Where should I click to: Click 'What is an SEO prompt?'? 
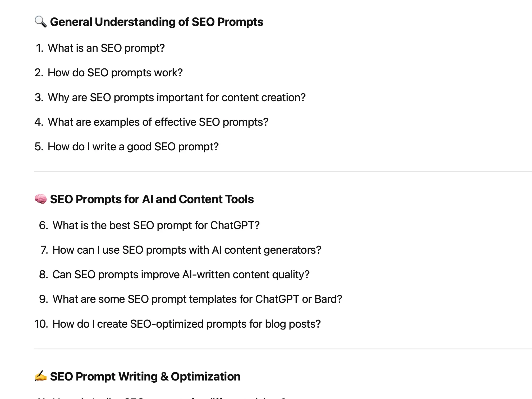[106, 48]
